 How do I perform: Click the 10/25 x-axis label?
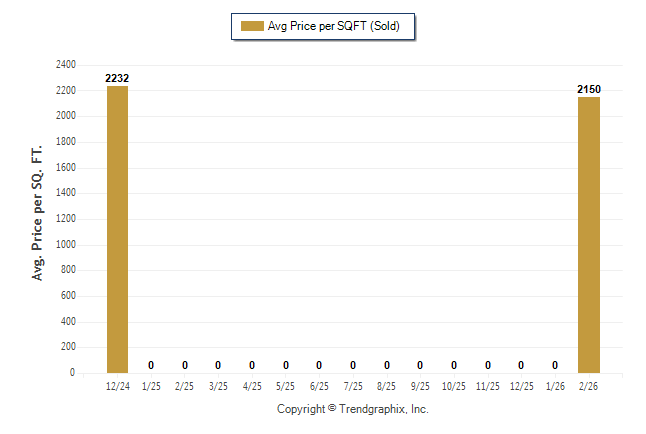point(454,385)
